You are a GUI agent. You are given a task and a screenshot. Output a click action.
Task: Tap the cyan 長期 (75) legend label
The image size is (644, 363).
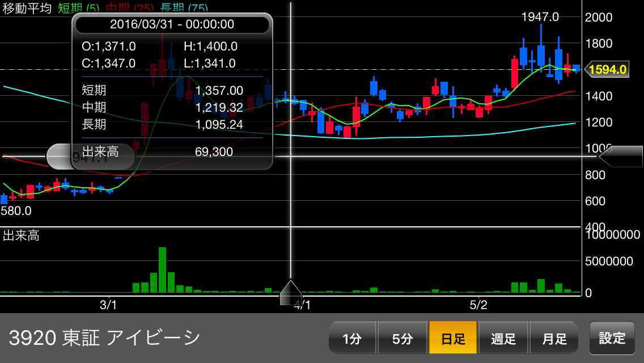click(x=183, y=9)
